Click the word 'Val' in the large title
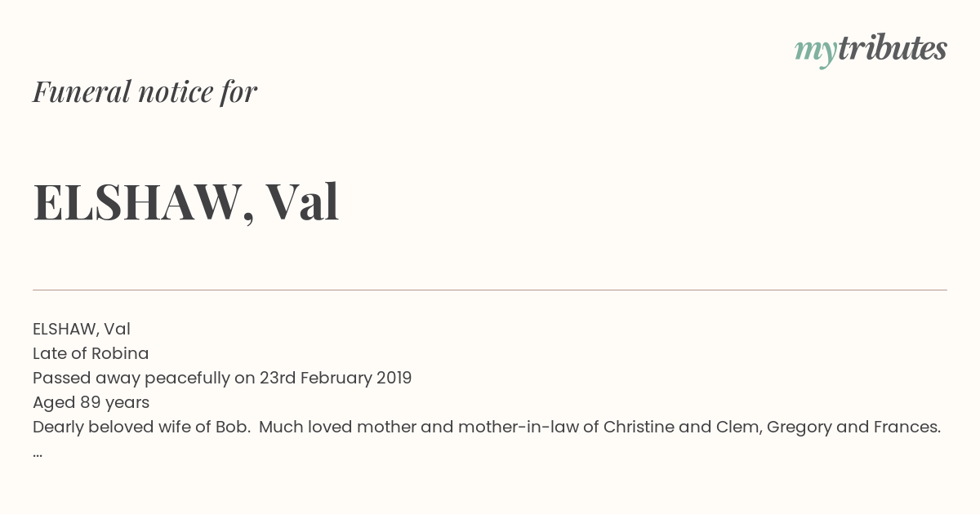980x514 pixels. (x=302, y=202)
